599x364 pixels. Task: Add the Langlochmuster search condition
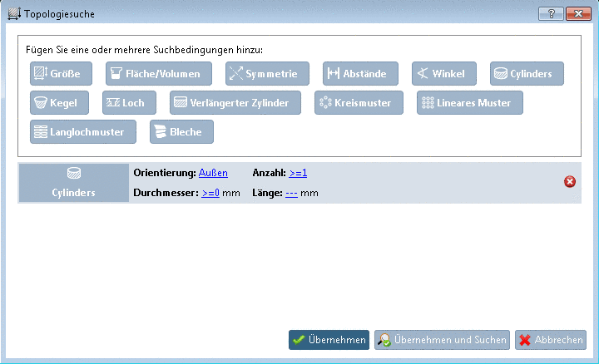pos(83,131)
